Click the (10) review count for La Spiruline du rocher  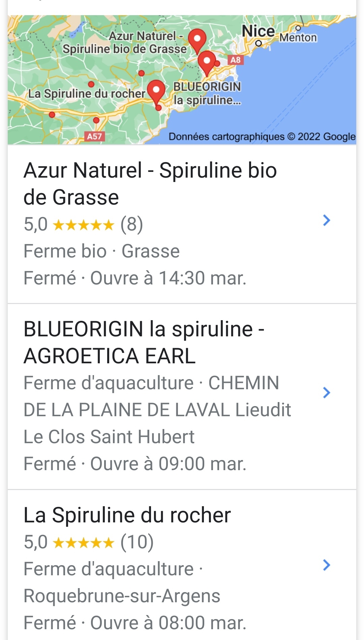tap(137, 543)
